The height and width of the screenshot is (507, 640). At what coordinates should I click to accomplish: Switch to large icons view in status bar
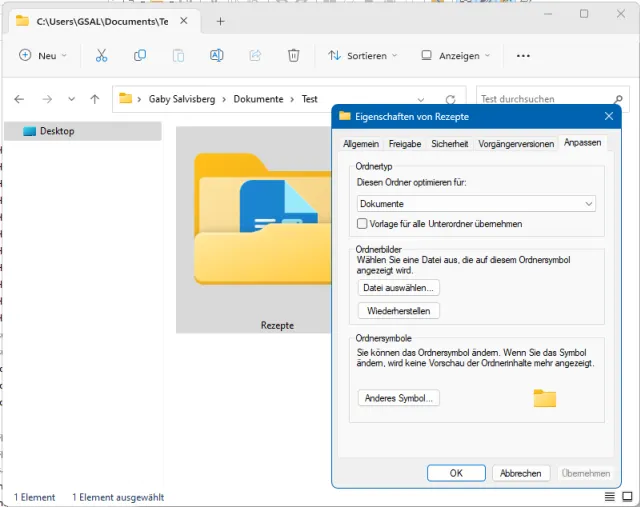coord(627,497)
